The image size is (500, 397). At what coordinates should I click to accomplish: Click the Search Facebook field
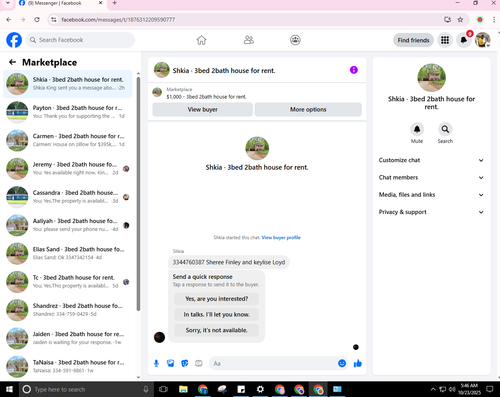(80, 40)
